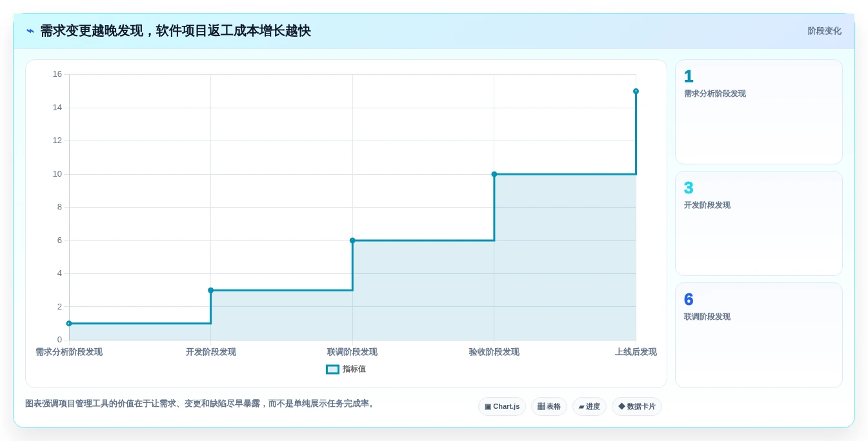The height and width of the screenshot is (441, 868).
Task: Click the data point at value 10
Action: click(x=494, y=174)
